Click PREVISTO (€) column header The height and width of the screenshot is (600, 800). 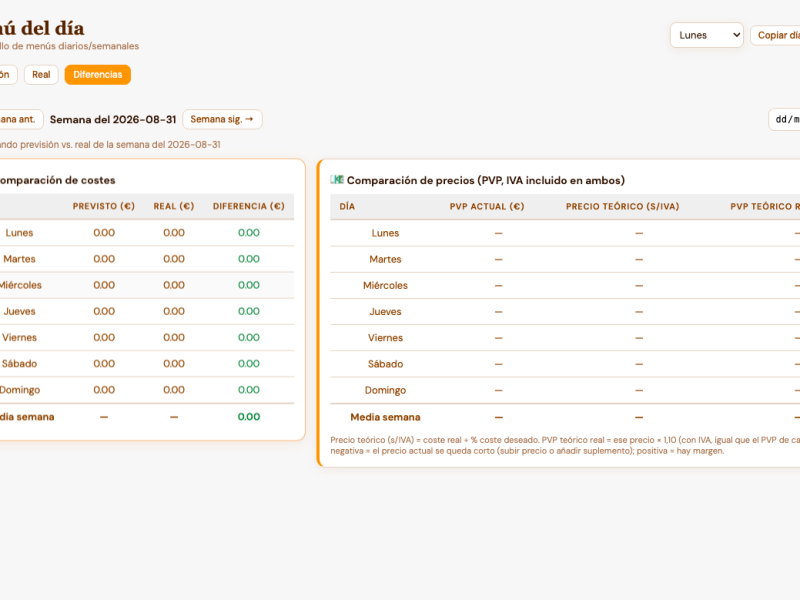pyautogui.click(x=104, y=206)
